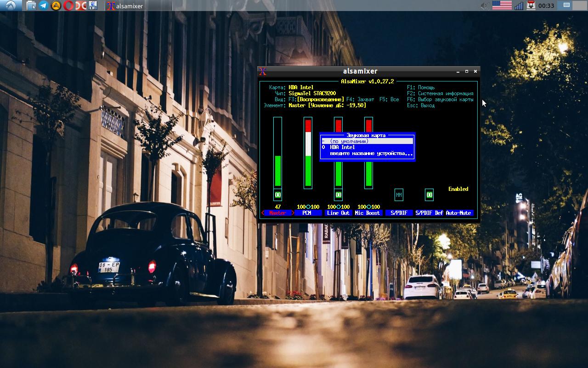Click the Esc Выход hint
Screen dimensions: 588x368
pyautogui.click(x=421, y=105)
